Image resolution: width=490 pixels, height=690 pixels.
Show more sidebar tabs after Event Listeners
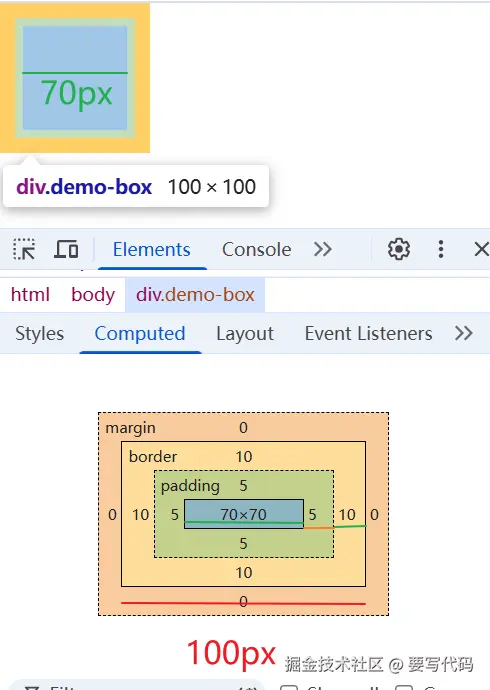coord(464,333)
